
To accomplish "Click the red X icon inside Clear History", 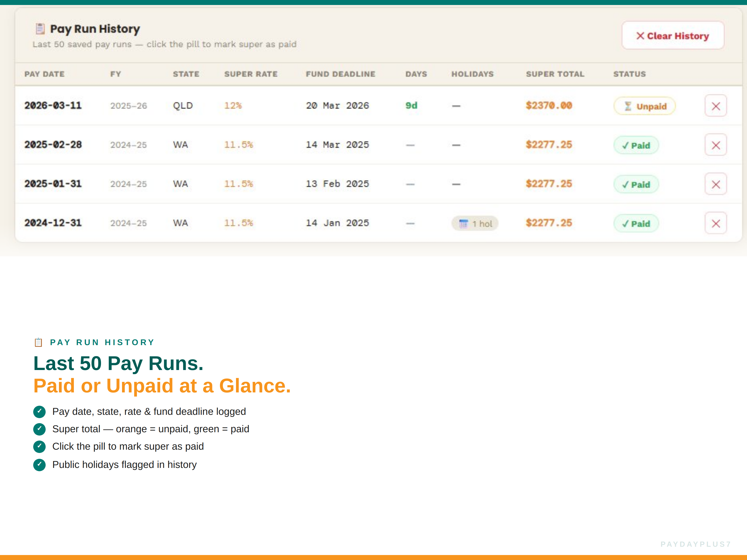I will tap(640, 35).
